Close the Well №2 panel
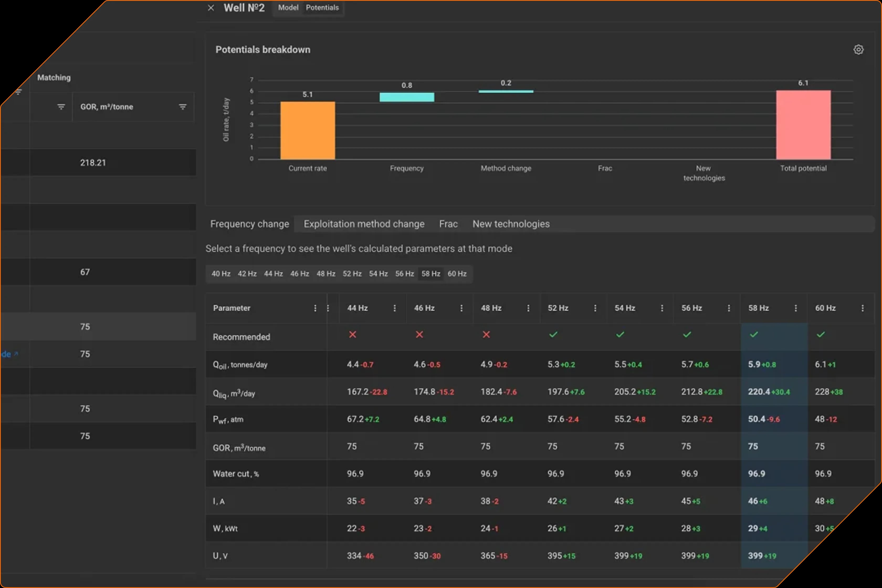 pos(211,8)
